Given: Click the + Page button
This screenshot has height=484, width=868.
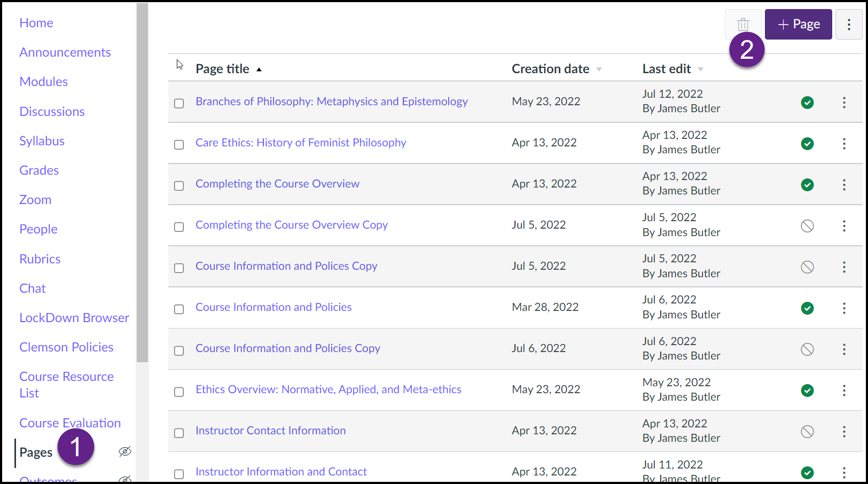Looking at the screenshot, I should coord(798,24).
